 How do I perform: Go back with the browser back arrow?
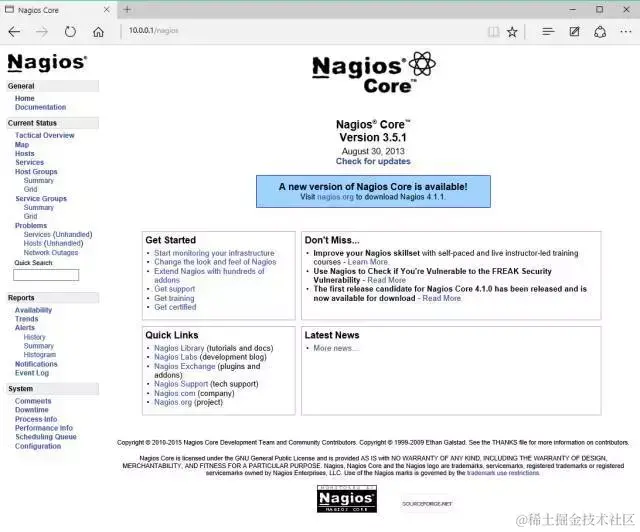click(x=14, y=31)
